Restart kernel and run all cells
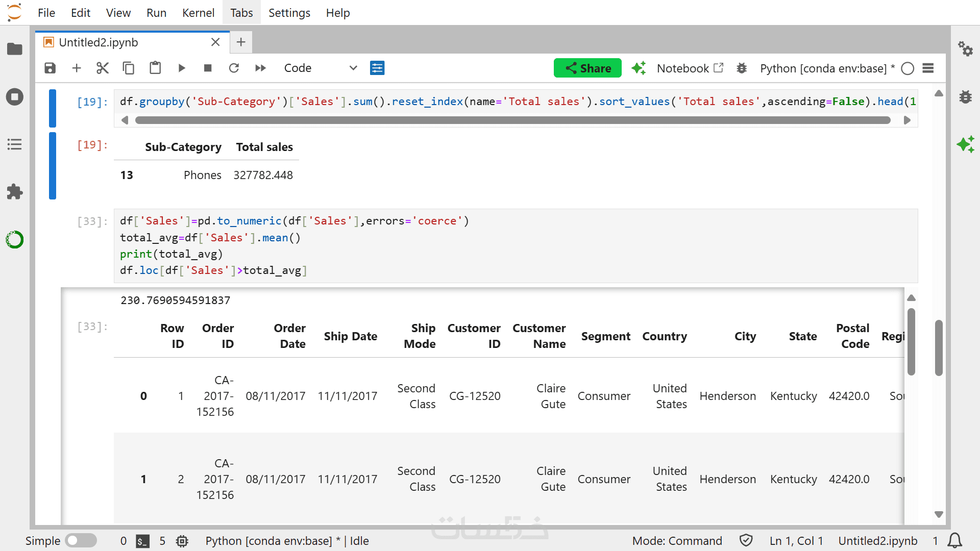 [260, 68]
